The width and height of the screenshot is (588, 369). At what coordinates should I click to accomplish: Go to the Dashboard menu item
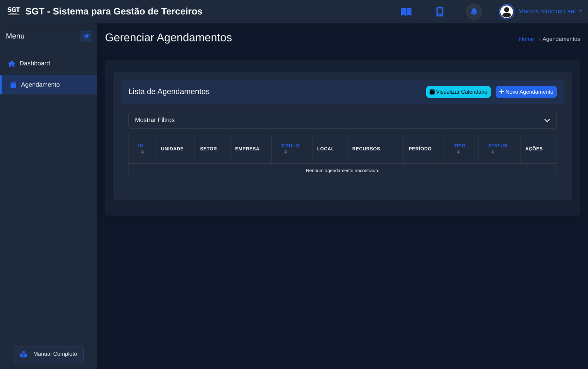coord(49,63)
